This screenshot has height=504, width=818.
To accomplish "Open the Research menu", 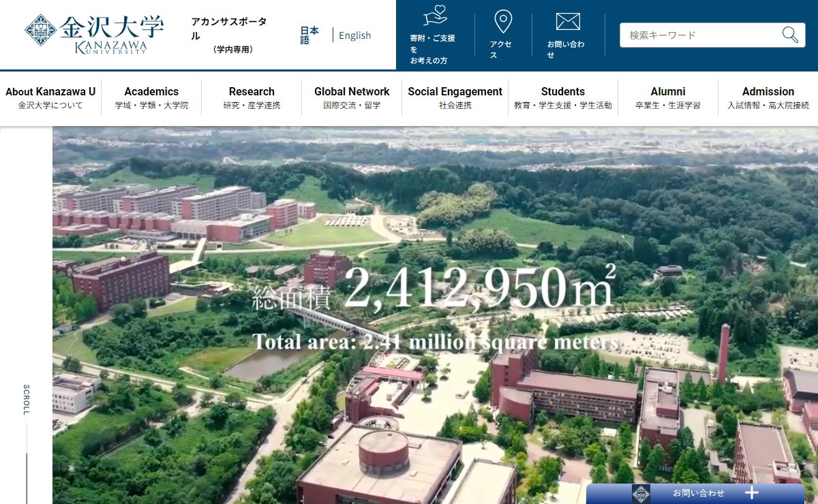I will (252, 97).
